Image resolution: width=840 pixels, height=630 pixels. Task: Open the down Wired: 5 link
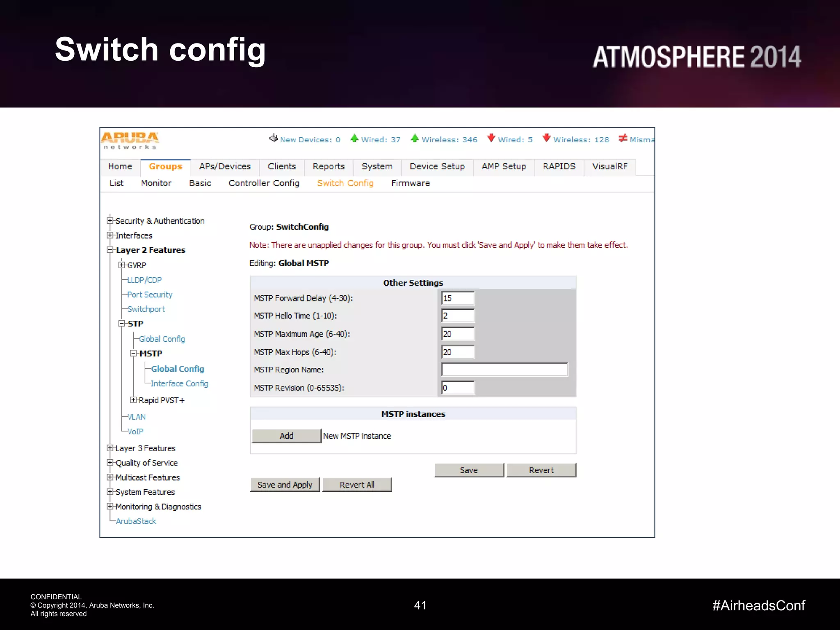click(x=515, y=139)
